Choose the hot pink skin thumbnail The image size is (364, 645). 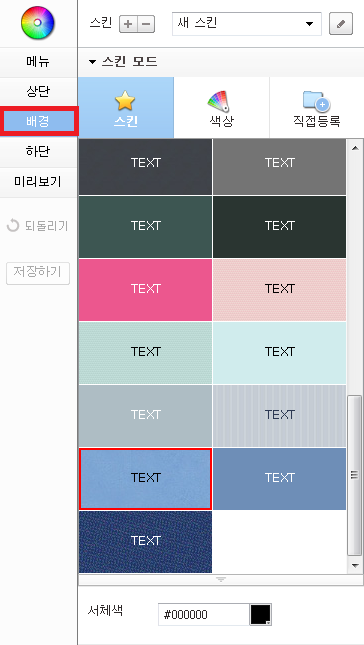[145, 290]
